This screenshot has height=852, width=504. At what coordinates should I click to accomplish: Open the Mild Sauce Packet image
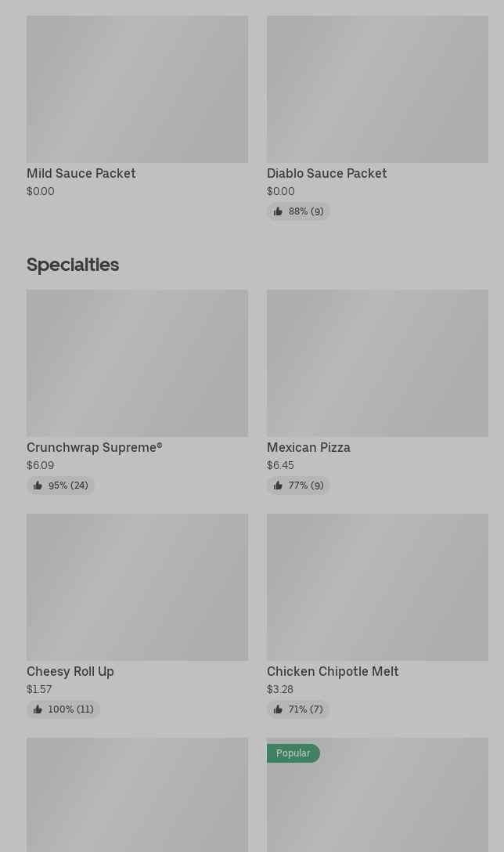click(x=137, y=89)
